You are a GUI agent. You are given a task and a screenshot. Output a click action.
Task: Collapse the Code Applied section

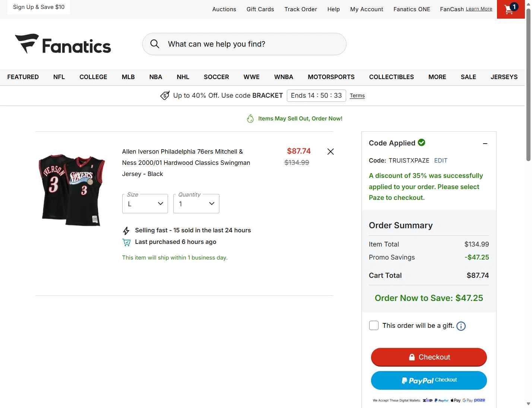(x=485, y=144)
